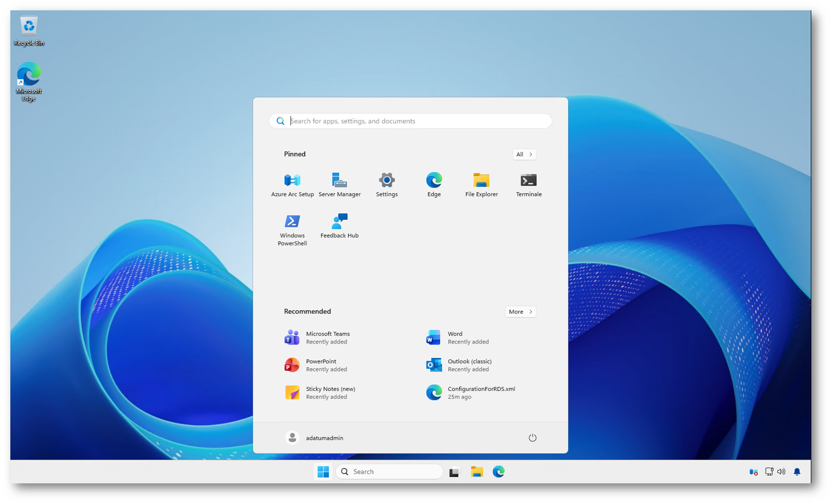Image resolution: width=832 pixels, height=504 pixels.
Task: Open Terminale pinned app
Action: tap(528, 185)
